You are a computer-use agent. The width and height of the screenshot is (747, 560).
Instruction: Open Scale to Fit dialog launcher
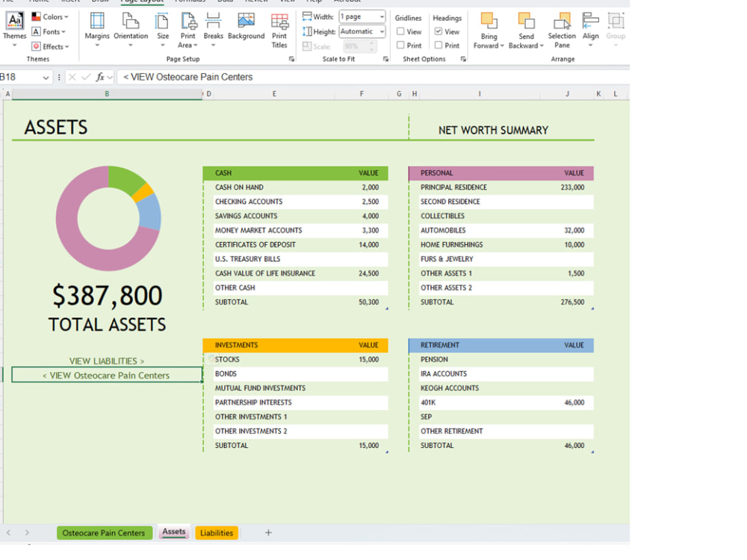386,59
